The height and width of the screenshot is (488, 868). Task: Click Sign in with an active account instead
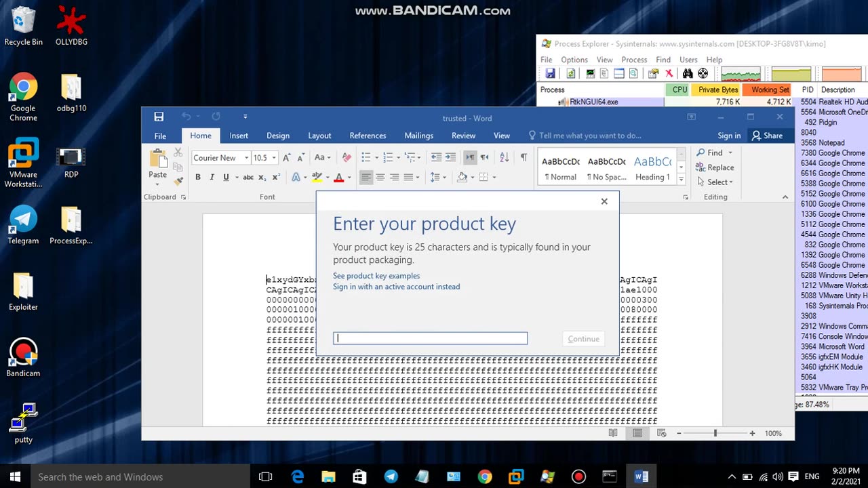pyautogui.click(x=396, y=287)
